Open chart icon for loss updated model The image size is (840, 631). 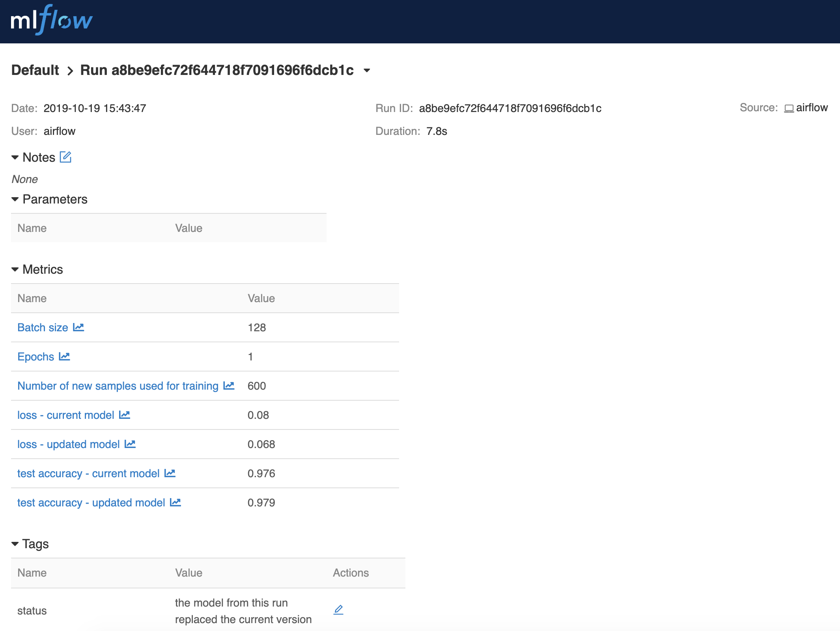(130, 444)
